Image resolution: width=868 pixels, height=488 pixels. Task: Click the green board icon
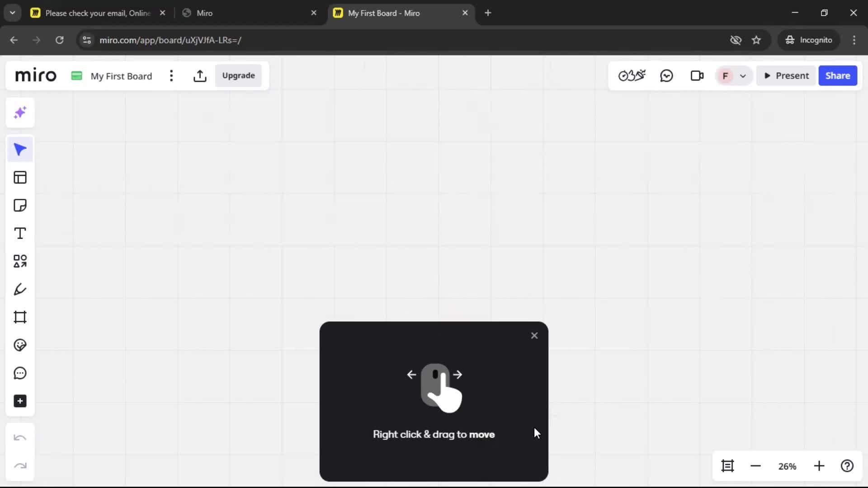tap(77, 76)
